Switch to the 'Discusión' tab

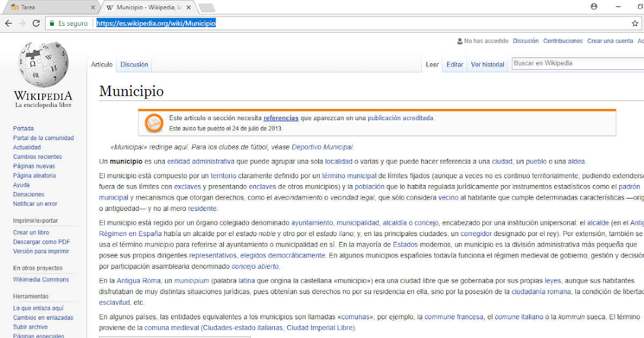(134, 64)
